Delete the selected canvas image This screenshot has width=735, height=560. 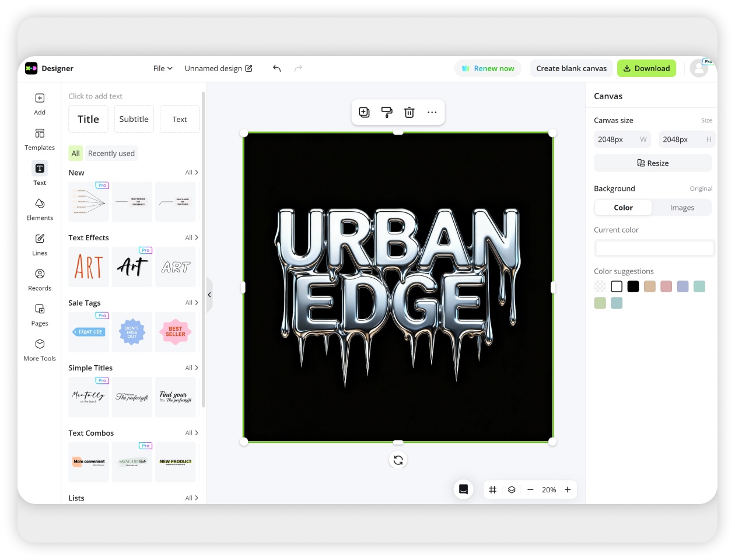409,112
